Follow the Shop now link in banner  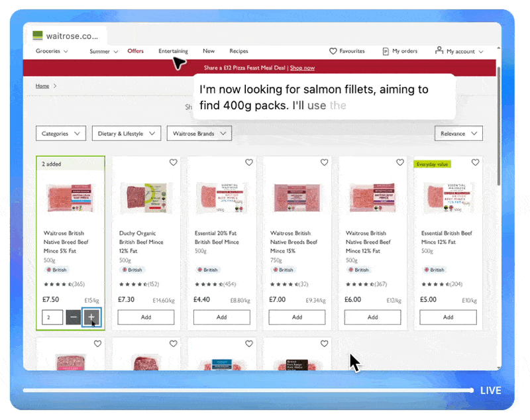pos(302,68)
